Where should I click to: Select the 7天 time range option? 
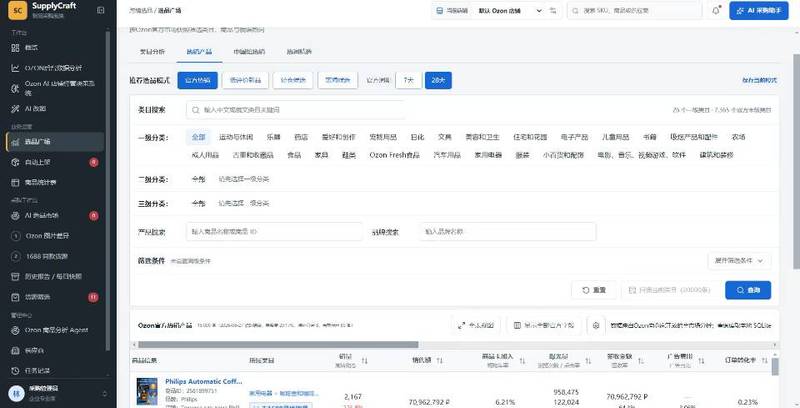(x=409, y=80)
